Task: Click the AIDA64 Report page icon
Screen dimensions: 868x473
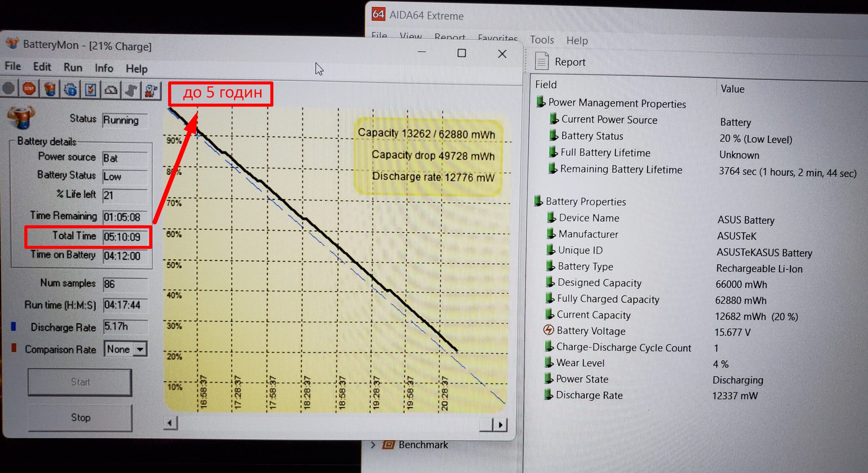Action: coord(541,61)
